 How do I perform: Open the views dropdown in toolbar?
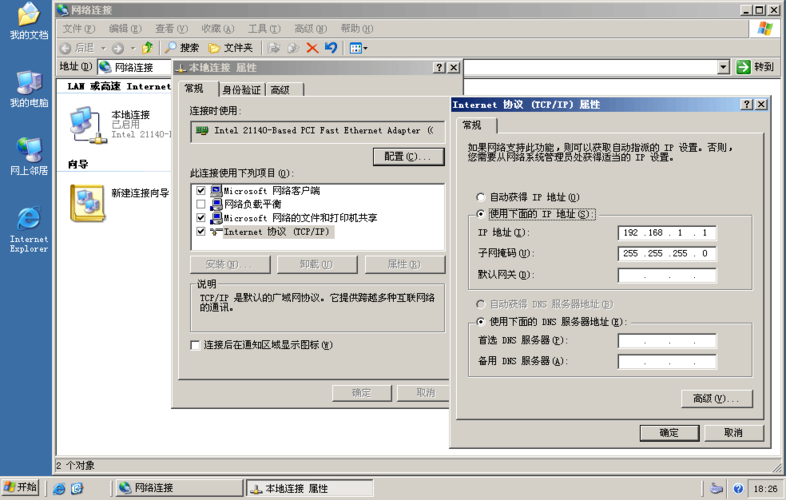pyautogui.click(x=365, y=48)
